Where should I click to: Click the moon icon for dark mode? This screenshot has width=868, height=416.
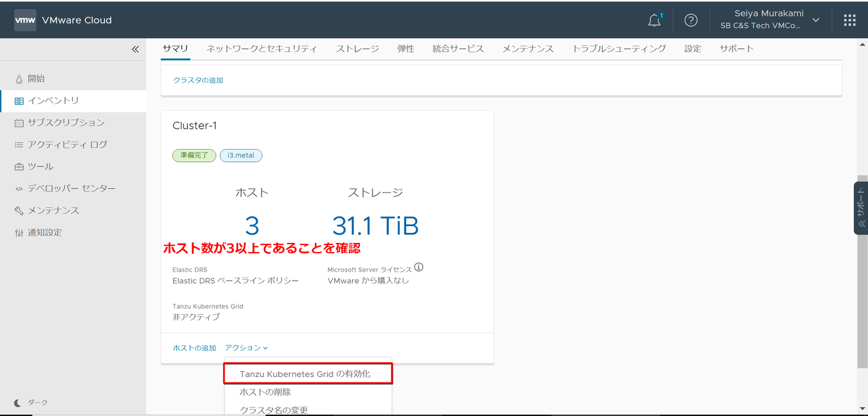17,403
